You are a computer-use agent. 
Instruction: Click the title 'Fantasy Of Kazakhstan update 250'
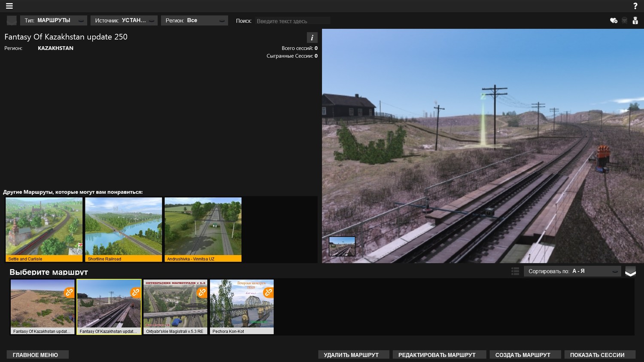coord(66,37)
